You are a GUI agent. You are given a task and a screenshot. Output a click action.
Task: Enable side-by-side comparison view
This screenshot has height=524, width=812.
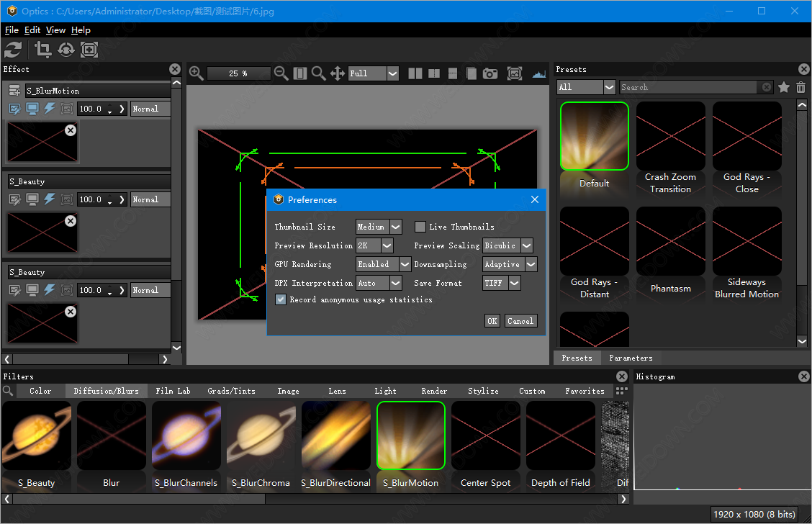(415, 73)
